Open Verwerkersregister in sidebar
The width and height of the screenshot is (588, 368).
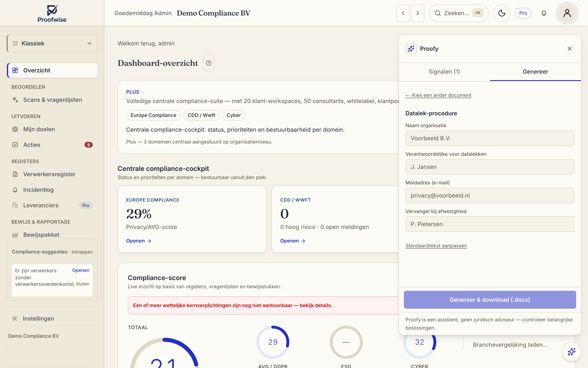pyautogui.click(x=52, y=174)
